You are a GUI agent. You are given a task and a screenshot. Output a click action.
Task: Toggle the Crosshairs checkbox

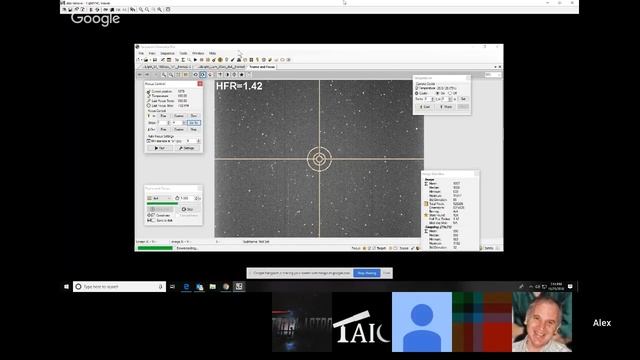pyautogui.click(x=153, y=215)
